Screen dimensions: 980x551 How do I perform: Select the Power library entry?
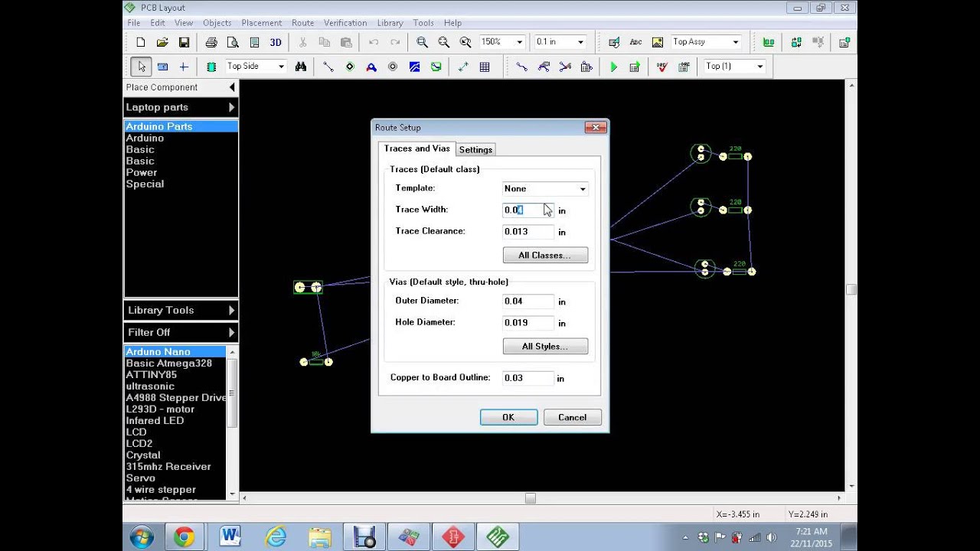(181, 172)
